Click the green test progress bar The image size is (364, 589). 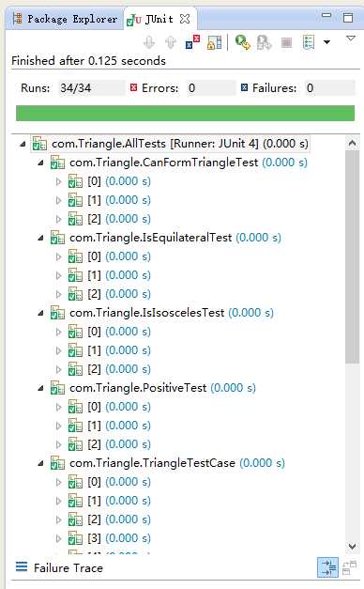185,113
